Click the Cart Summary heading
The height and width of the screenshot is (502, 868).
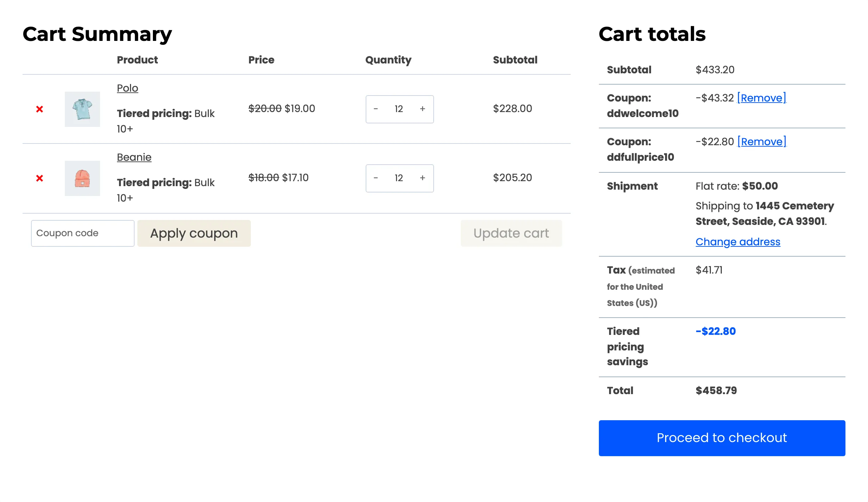97,35
